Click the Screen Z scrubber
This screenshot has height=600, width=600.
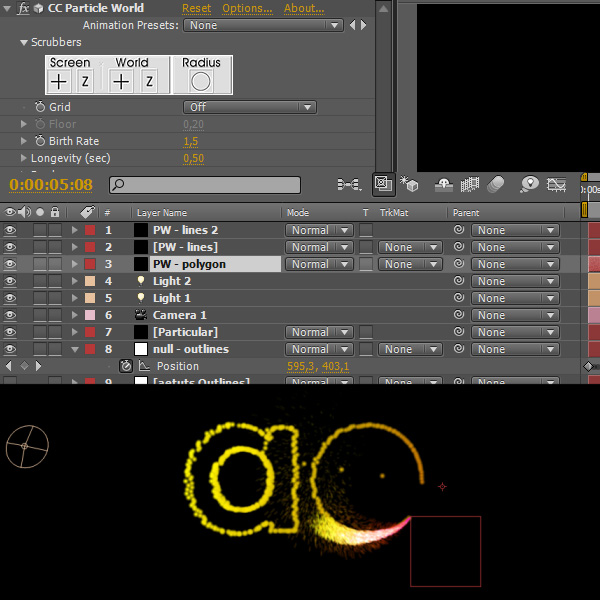85,82
